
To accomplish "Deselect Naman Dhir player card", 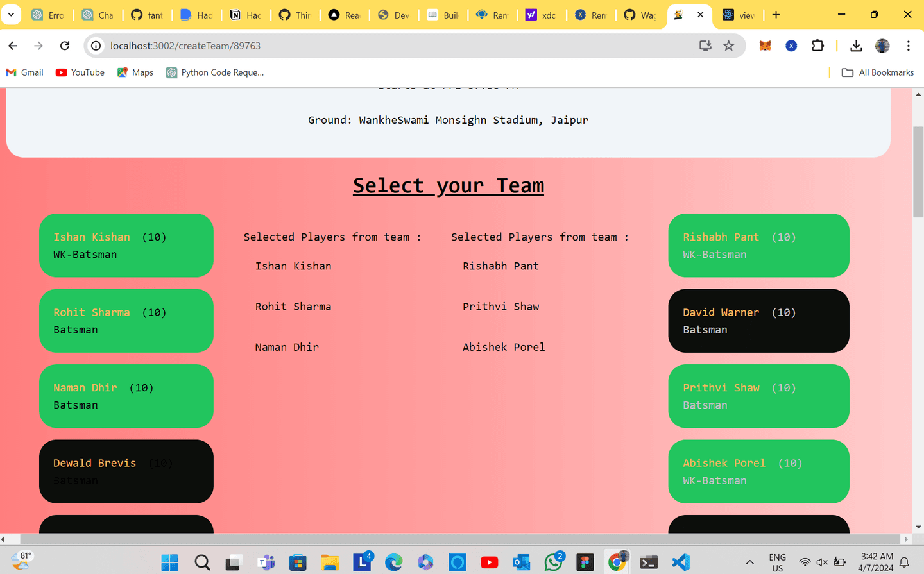I will pos(126,396).
